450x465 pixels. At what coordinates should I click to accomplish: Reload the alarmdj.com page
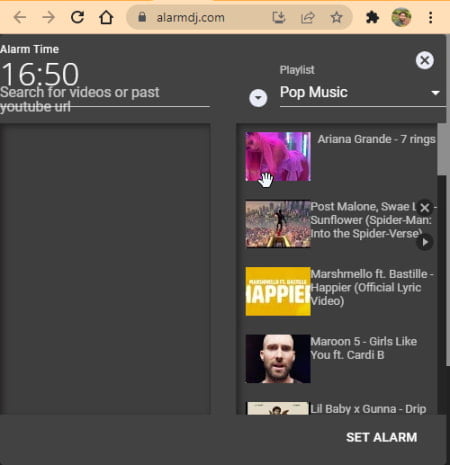(x=77, y=17)
